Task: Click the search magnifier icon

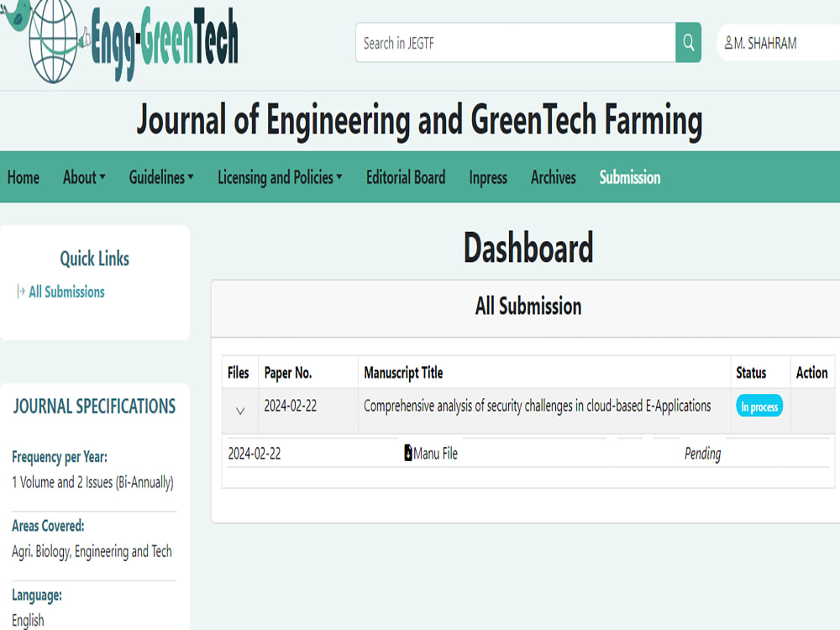Action: [688, 43]
